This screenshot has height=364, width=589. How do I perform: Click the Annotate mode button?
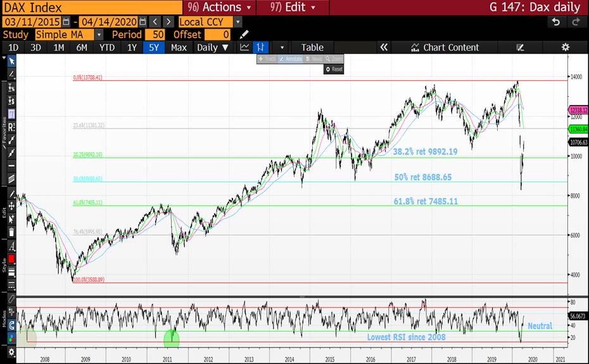pos(291,59)
